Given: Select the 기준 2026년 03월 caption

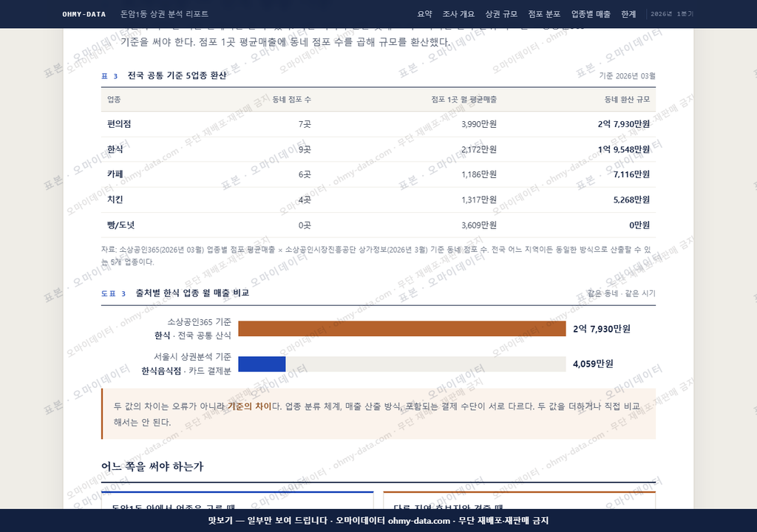Looking at the screenshot, I should (x=627, y=76).
